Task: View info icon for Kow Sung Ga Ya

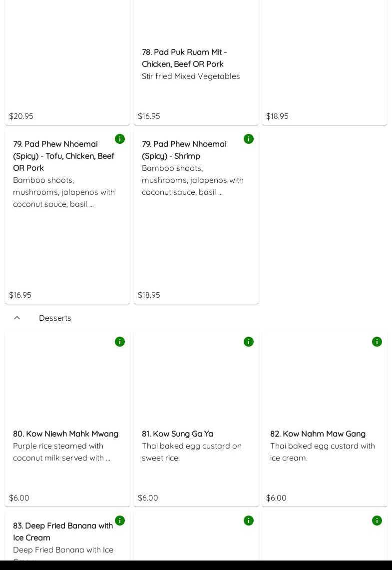Action: pos(249,342)
